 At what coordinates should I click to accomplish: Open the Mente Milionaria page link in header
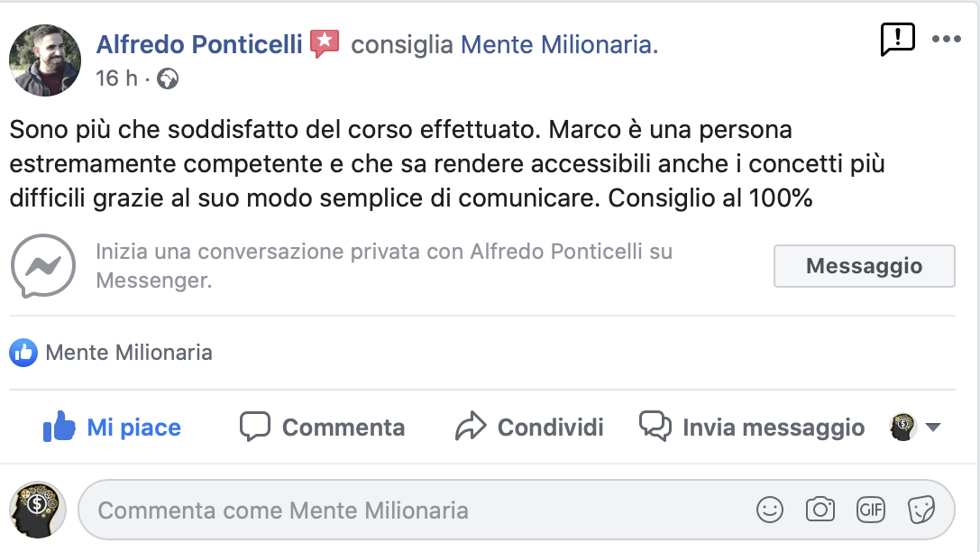point(559,44)
